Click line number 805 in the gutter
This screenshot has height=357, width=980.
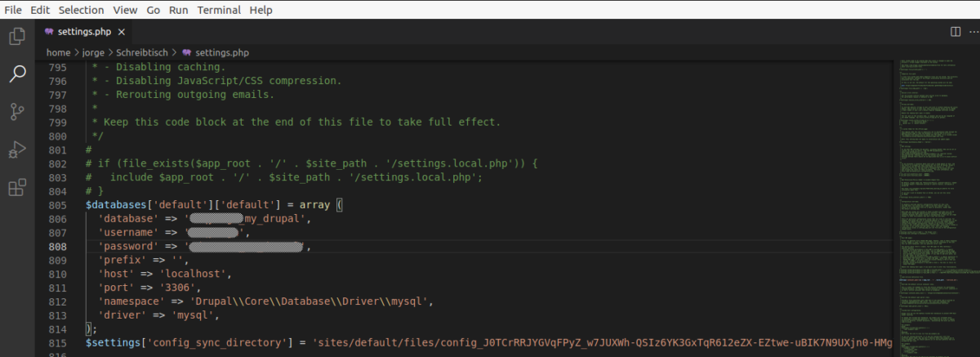click(x=57, y=204)
